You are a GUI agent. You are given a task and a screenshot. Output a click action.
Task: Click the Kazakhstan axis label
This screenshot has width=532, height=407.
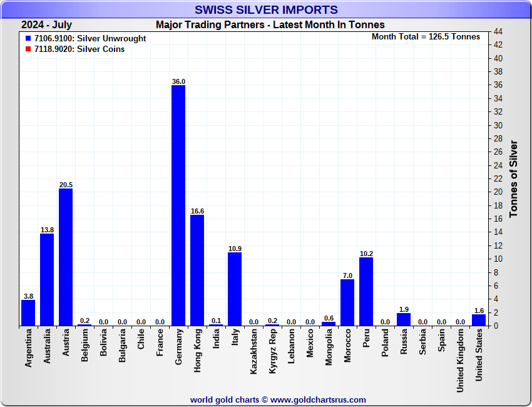click(x=253, y=352)
